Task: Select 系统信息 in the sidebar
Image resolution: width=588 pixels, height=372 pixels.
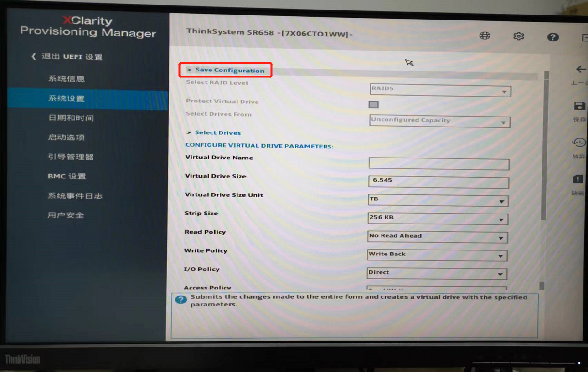Action: click(x=67, y=79)
